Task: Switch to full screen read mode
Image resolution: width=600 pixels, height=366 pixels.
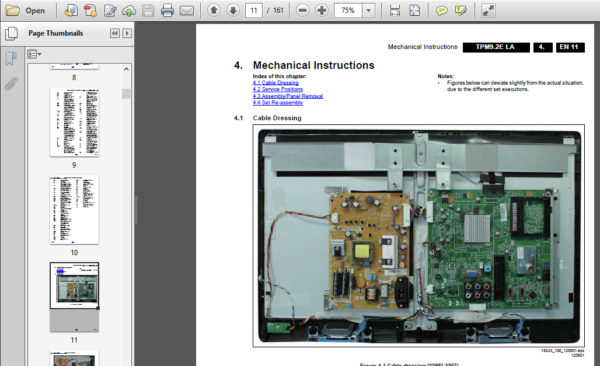Action: pyautogui.click(x=488, y=10)
